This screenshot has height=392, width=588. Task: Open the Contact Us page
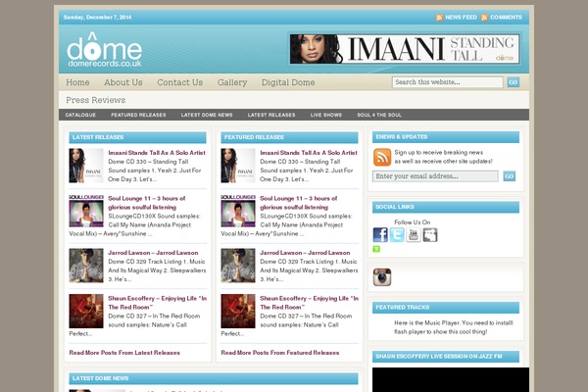click(x=180, y=82)
